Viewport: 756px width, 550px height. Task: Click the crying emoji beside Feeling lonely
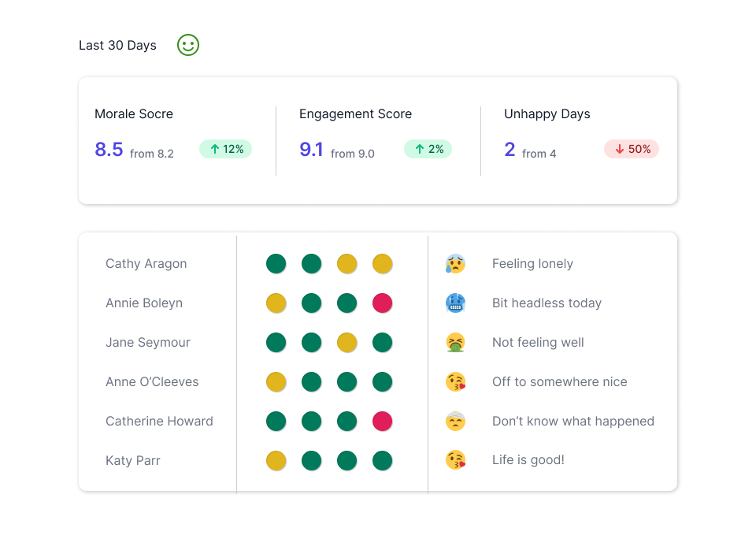tap(455, 264)
